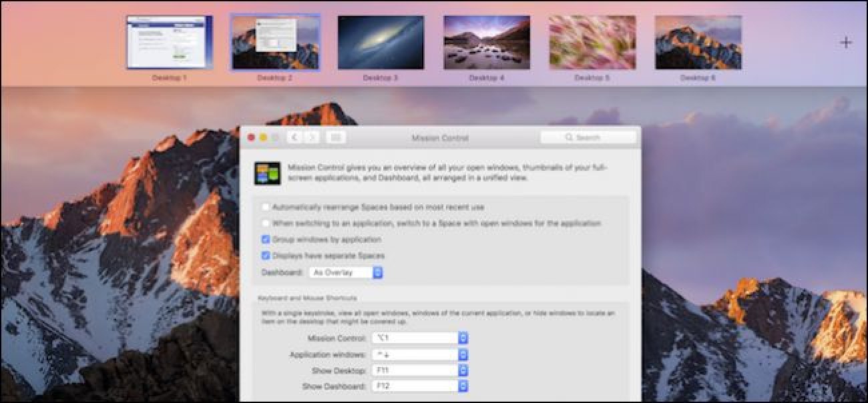The height and width of the screenshot is (403, 868).
Task: Enable switch to a Space with open windows
Action: (x=266, y=224)
